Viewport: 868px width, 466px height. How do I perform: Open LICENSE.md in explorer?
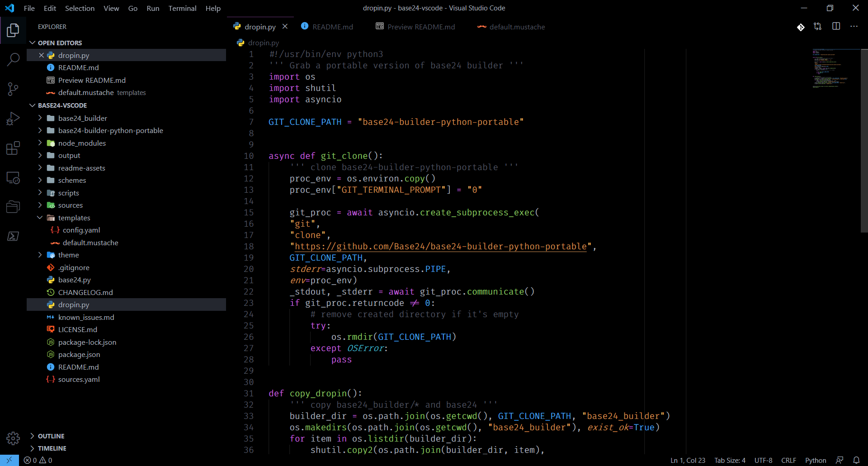pos(126,329)
